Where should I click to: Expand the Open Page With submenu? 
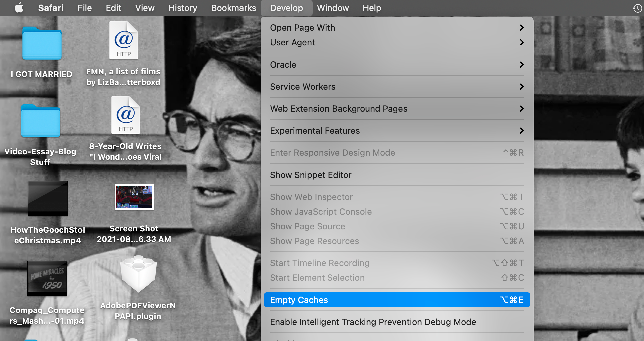[396, 28]
